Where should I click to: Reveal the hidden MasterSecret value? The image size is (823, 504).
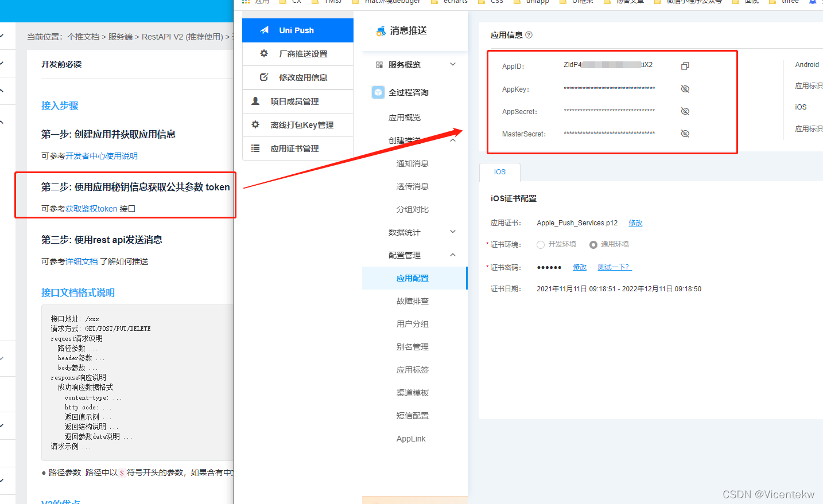coord(685,134)
